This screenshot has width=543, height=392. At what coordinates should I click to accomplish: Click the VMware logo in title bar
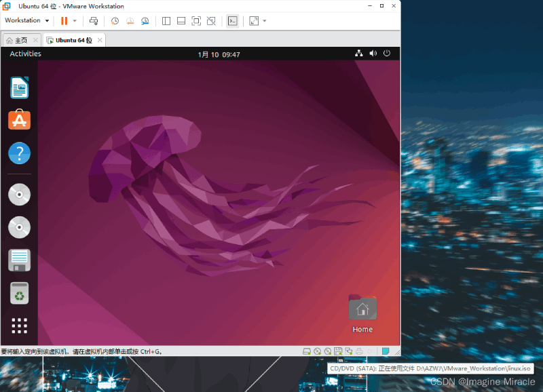[x=6, y=6]
